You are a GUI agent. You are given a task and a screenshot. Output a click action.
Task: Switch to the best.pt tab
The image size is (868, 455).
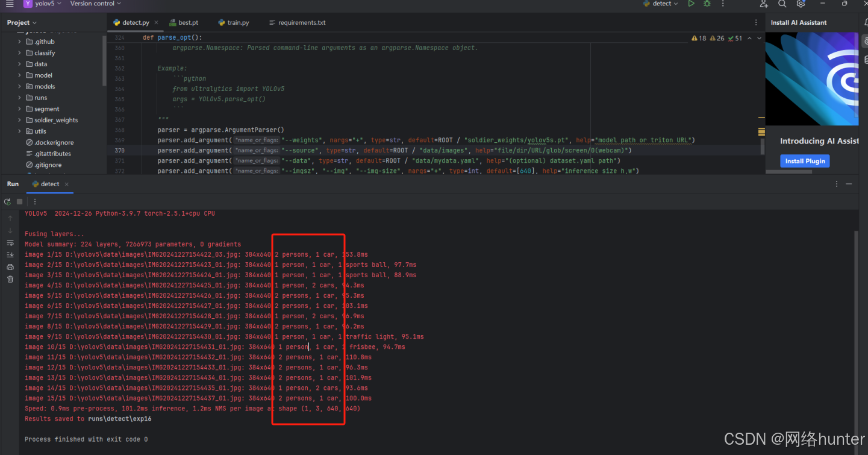[x=184, y=22]
